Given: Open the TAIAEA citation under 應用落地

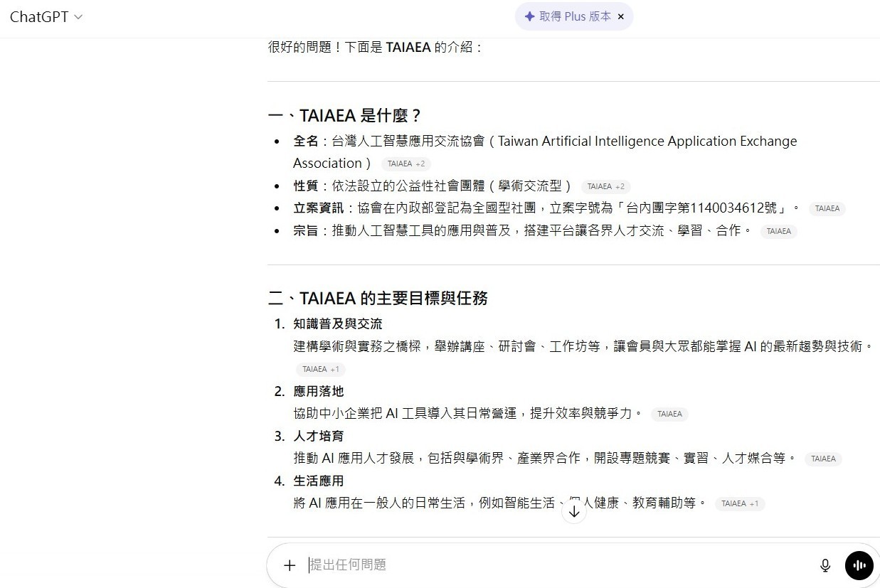Looking at the screenshot, I should tap(669, 414).
